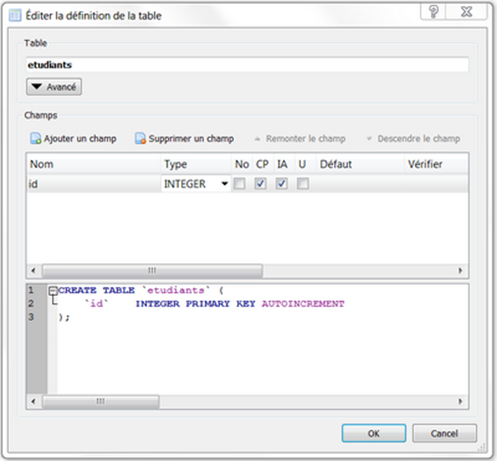Uncheck the CP primary key checkbox

[260, 184]
